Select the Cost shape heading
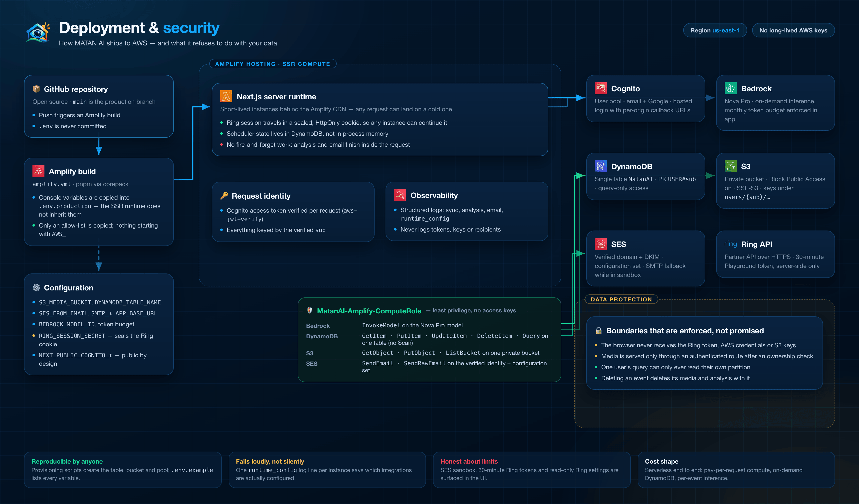Screen dimensions: 859x504 tap(661, 461)
